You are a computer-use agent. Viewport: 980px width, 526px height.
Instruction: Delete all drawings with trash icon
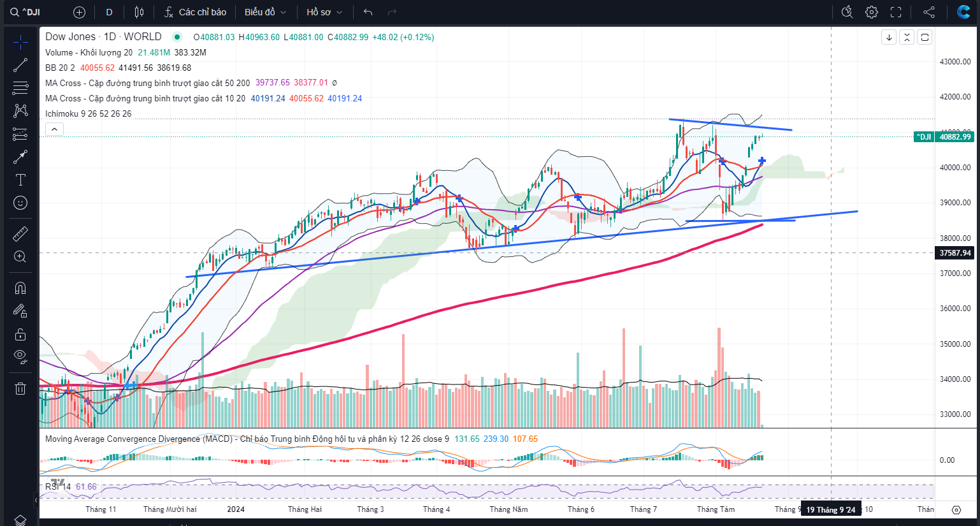20,388
